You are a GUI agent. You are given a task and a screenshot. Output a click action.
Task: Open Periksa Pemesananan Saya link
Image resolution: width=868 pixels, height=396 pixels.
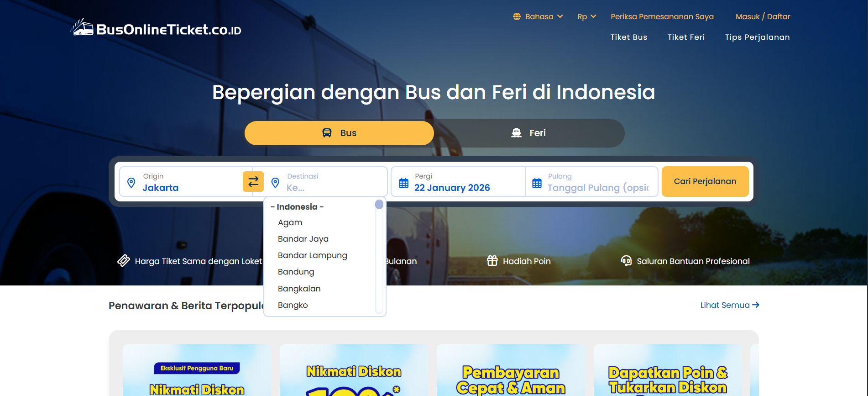point(662,16)
